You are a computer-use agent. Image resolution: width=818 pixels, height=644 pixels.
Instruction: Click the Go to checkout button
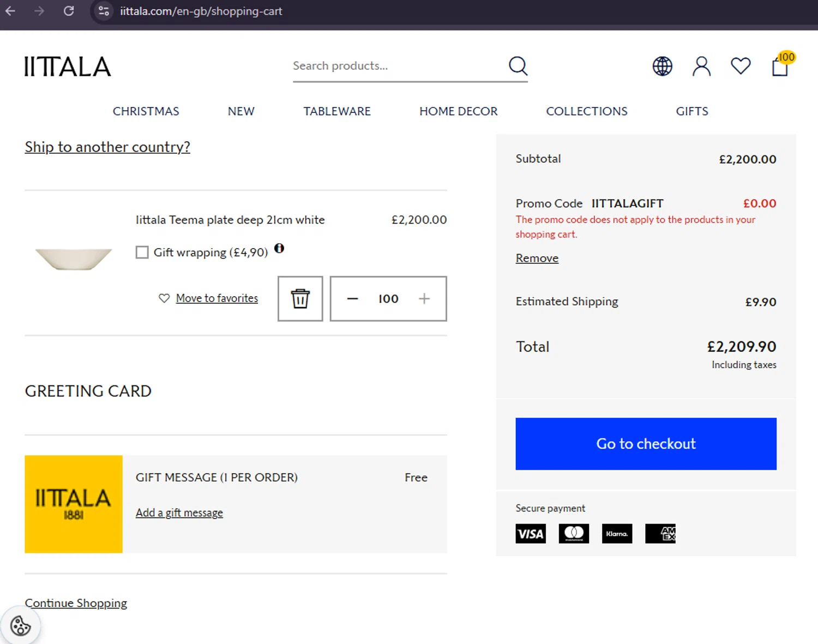click(646, 444)
